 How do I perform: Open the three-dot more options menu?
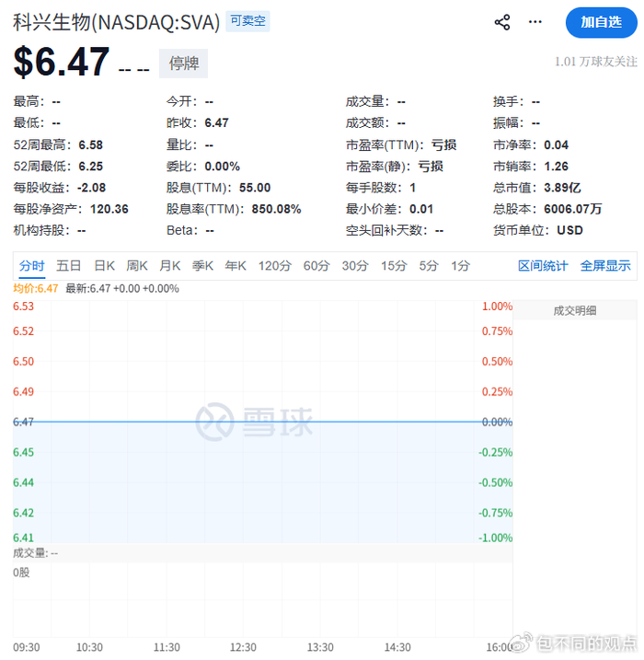pos(535,22)
